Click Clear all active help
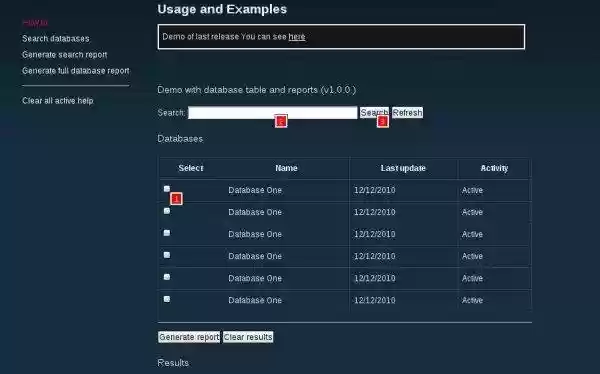This screenshot has width=600, height=374. (58, 101)
